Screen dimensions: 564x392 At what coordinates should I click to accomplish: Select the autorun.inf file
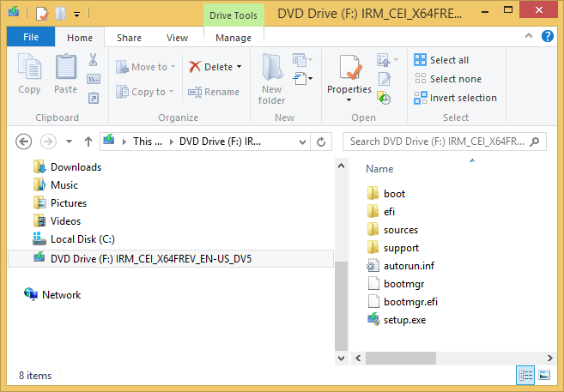pos(400,266)
